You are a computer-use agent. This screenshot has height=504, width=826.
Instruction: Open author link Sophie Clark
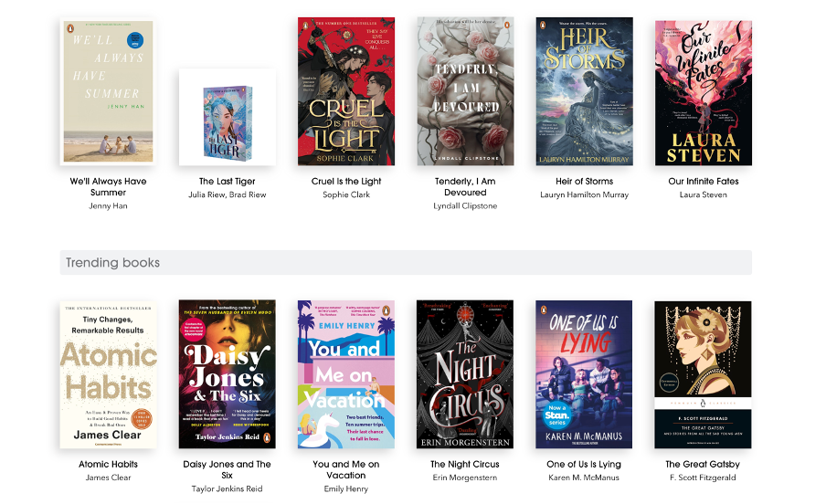click(346, 194)
